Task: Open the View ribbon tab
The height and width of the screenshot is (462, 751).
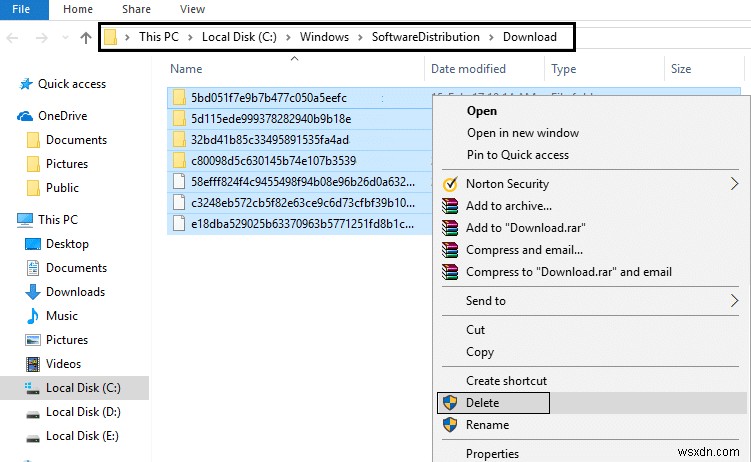Action: click(193, 10)
